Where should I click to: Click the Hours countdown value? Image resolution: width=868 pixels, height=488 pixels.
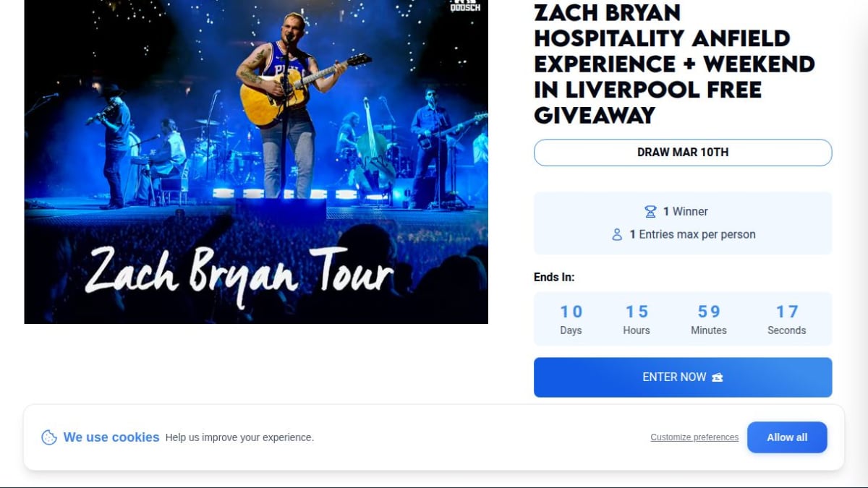coord(637,312)
